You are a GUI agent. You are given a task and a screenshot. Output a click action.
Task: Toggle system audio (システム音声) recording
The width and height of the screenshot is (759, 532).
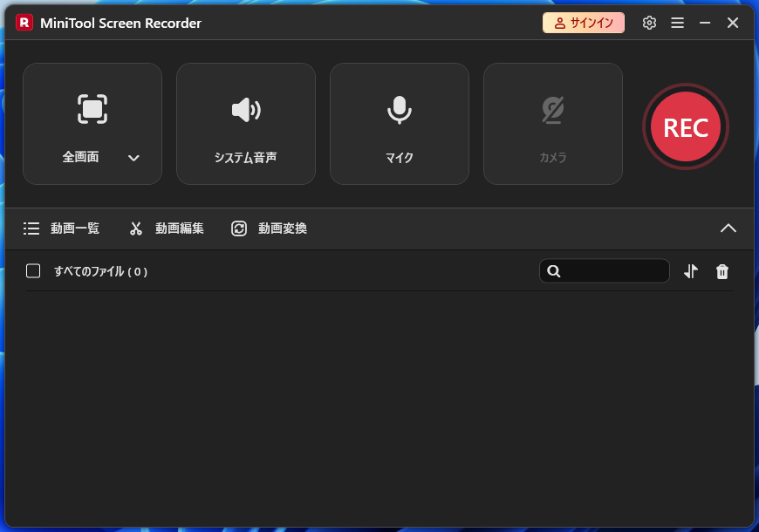246,124
